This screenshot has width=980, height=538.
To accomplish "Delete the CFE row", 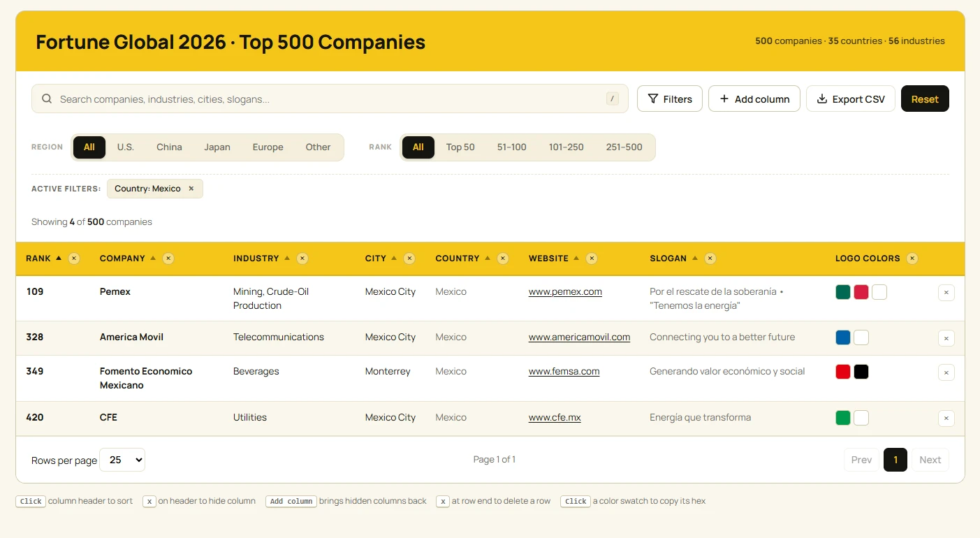I will (x=946, y=419).
